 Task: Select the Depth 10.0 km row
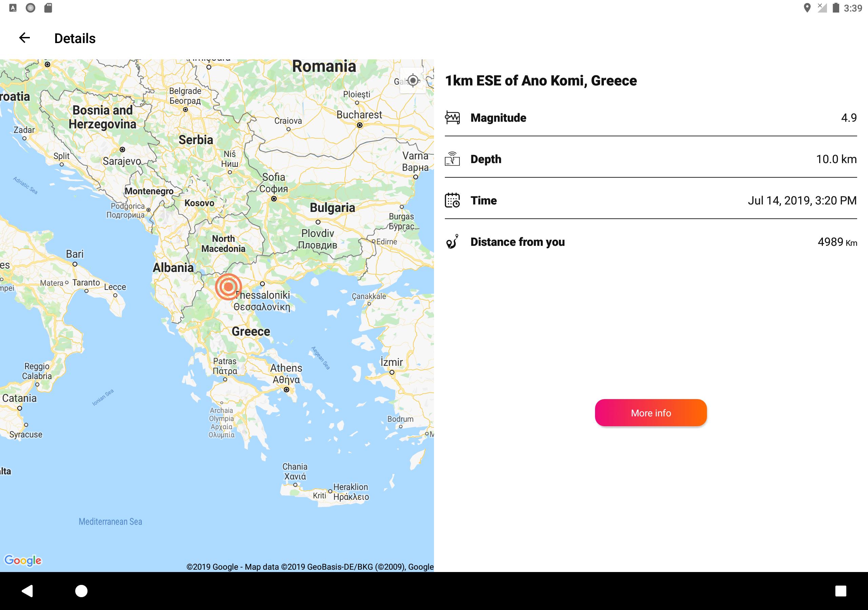point(650,159)
